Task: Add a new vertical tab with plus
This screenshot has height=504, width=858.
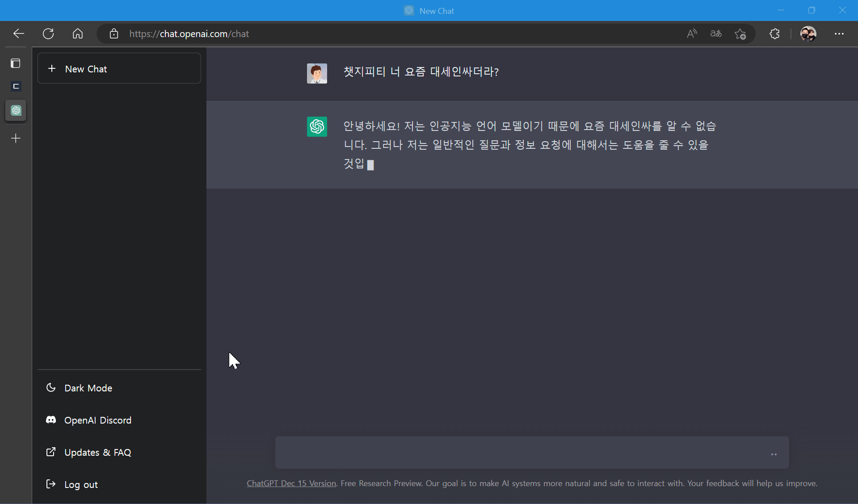Action: (16, 139)
